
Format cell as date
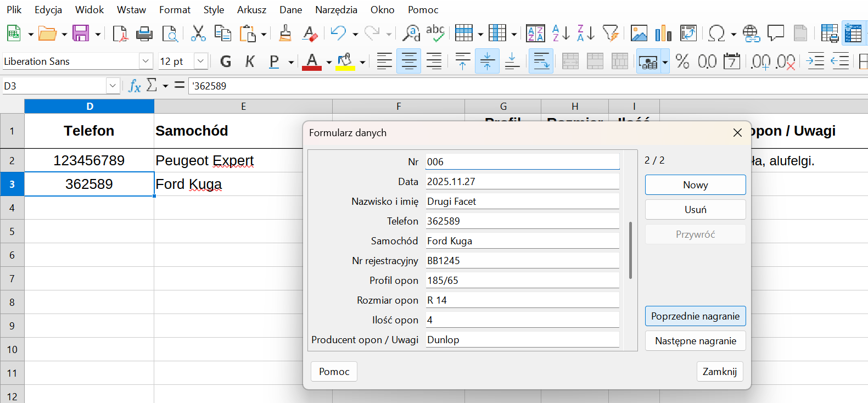(732, 61)
